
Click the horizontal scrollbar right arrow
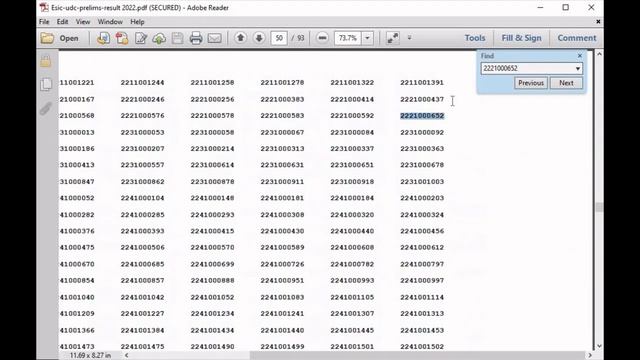point(589,355)
